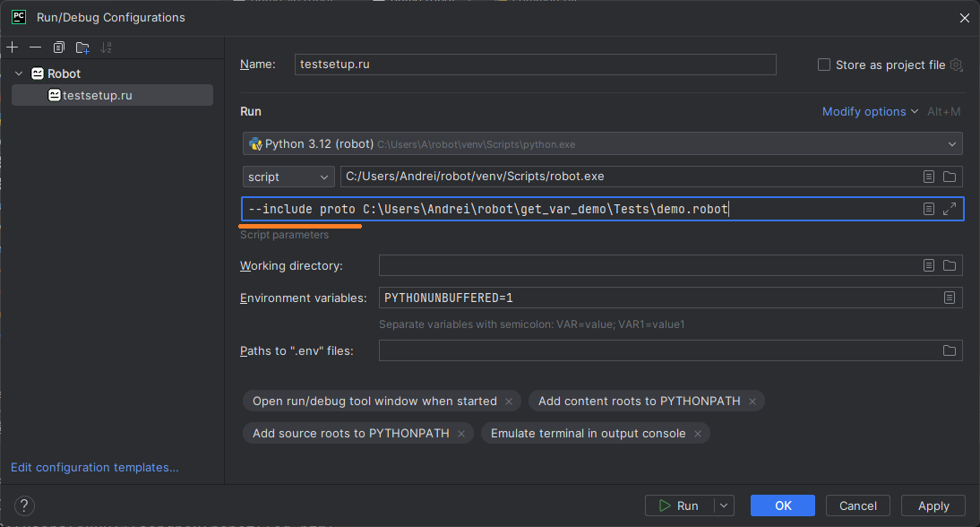980x527 pixels.
Task: Create a new configuration folder
Action: click(82, 48)
